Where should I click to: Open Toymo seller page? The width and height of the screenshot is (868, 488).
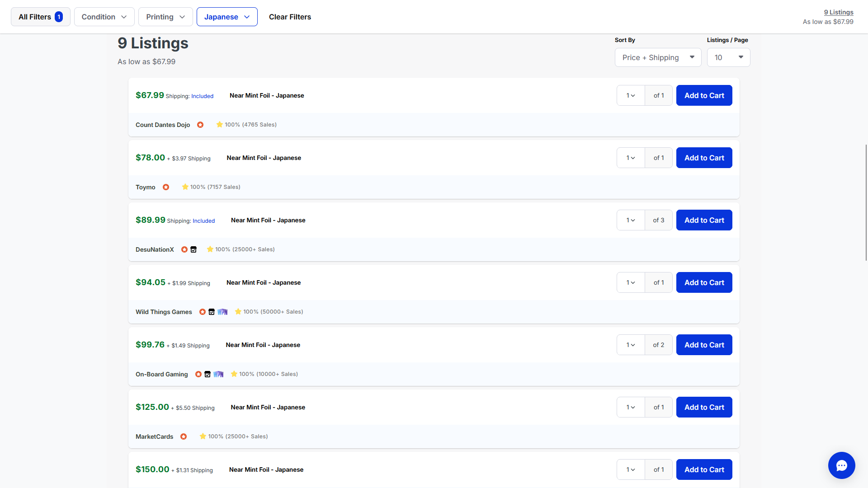click(x=145, y=187)
